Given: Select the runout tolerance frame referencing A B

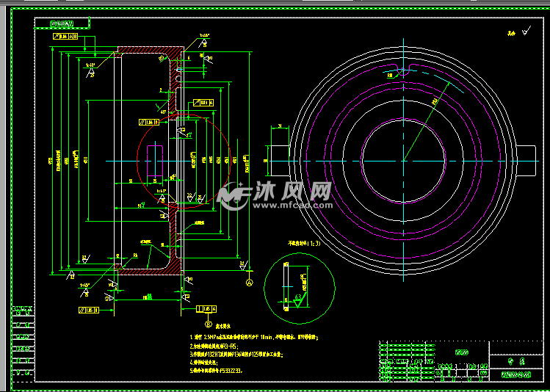Looking at the screenshot, I should point(65,36).
